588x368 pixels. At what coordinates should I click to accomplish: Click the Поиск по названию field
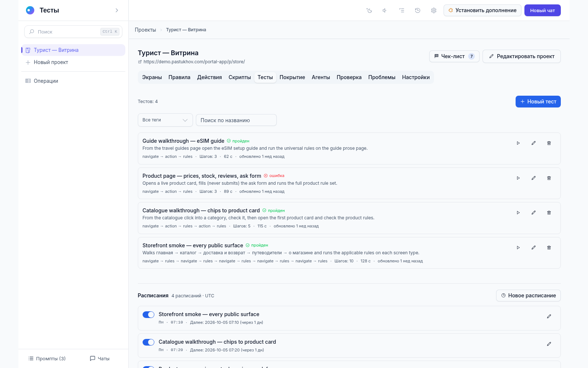point(236,120)
